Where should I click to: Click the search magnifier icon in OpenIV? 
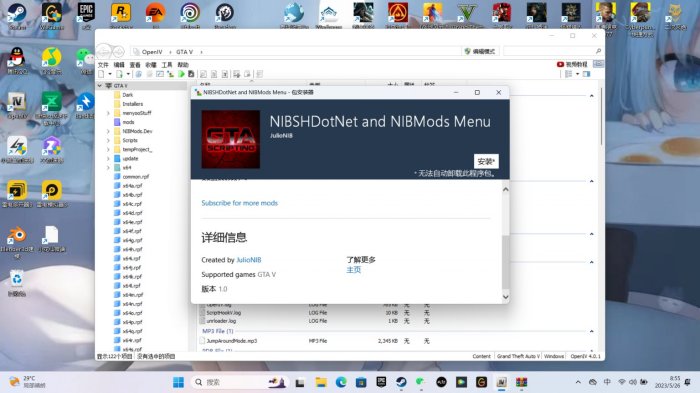(x=598, y=51)
